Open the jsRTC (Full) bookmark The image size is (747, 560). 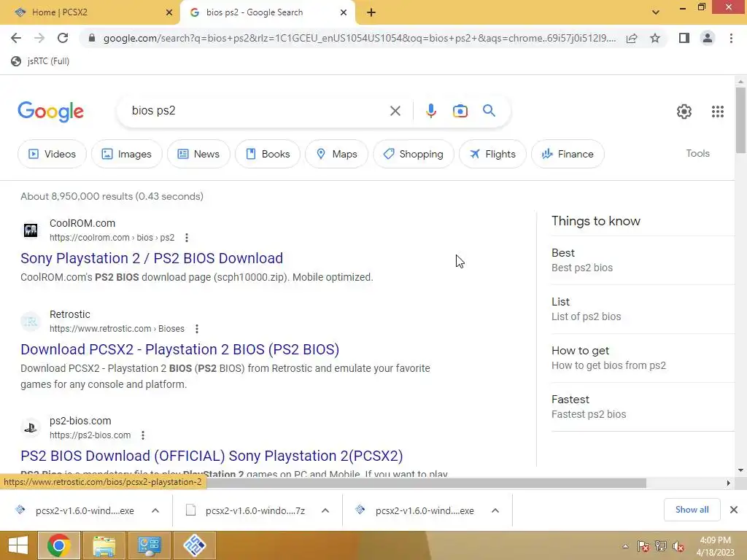tap(41, 61)
